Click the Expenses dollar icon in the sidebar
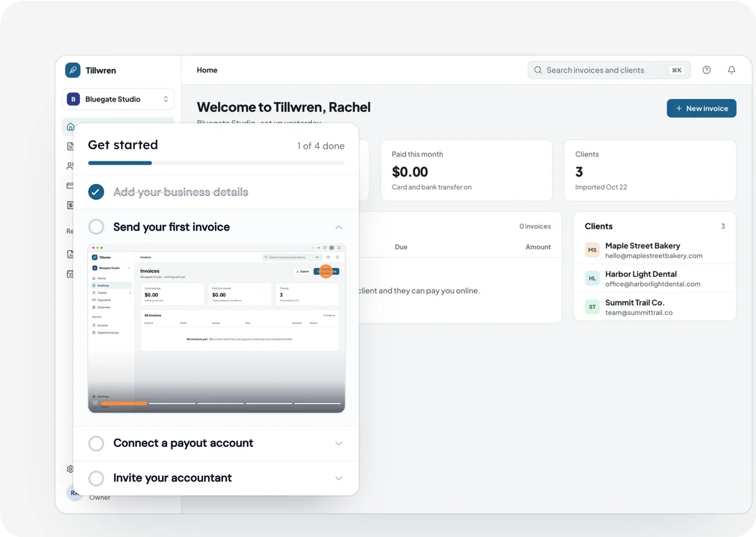The image size is (756, 537). pyautogui.click(x=71, y=205)
